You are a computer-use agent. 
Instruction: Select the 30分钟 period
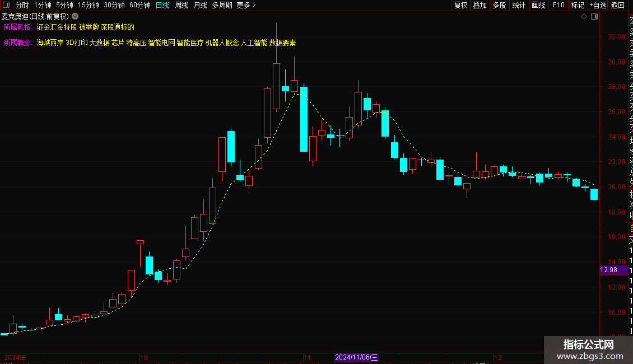pyautogui.click(x=114, y=5)
